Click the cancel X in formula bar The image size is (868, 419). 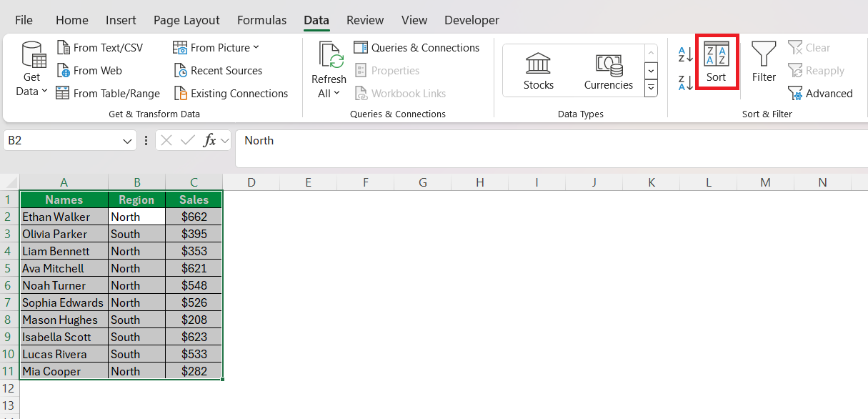(x=166, y=141)
